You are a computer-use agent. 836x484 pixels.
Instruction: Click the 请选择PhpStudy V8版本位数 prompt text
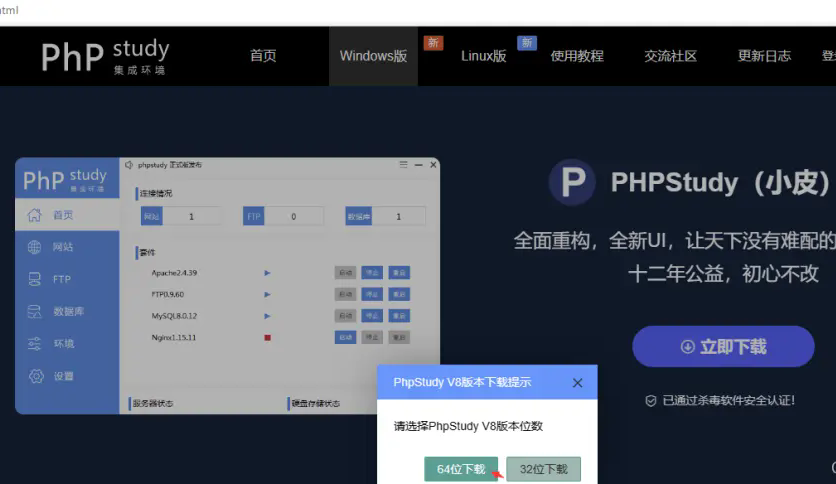468,426
